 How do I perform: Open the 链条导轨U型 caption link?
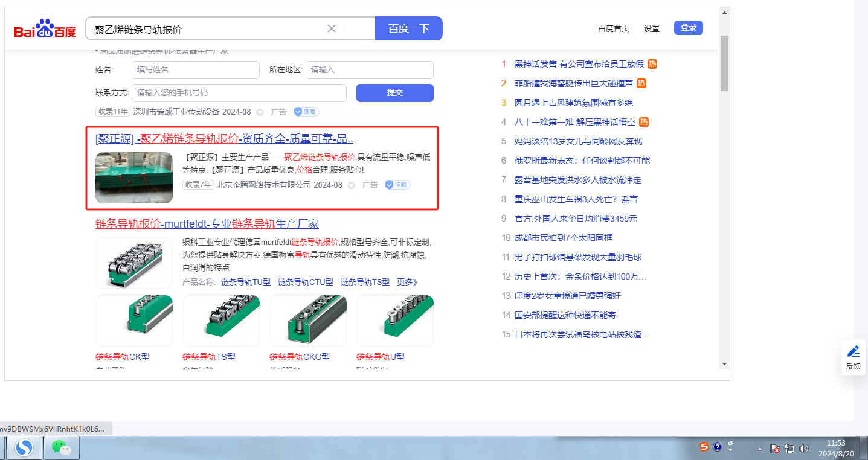click(x=381, y=357)
